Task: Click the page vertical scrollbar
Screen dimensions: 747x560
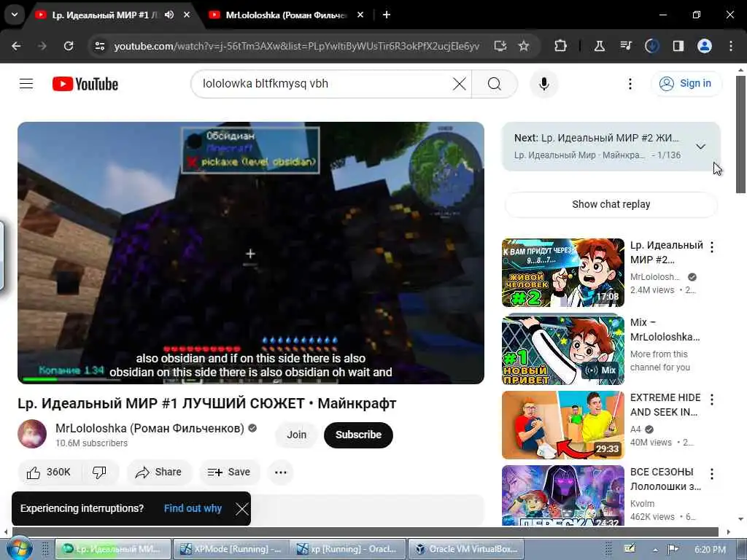Action: [x=740, y=134]
